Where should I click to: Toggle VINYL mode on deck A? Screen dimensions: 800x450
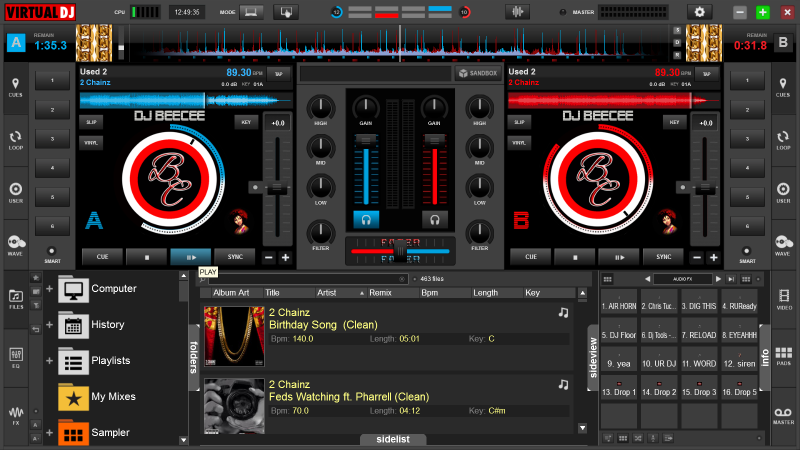[x=91, y=143]
